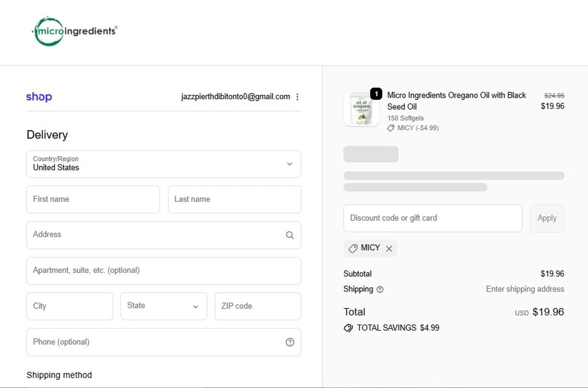Viewport: 588px width, 388px height.
Task: Click the address search magnifier icon
Action: click(290, 235)
